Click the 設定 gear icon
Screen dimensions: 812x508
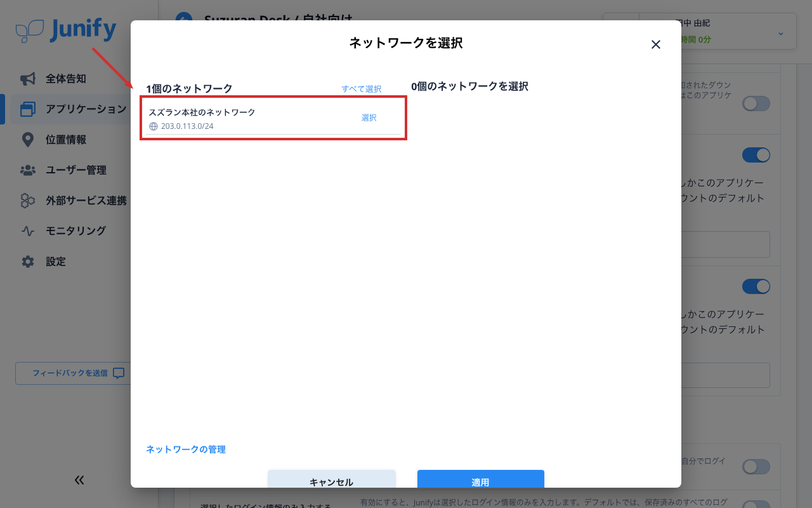pos(27,262)
